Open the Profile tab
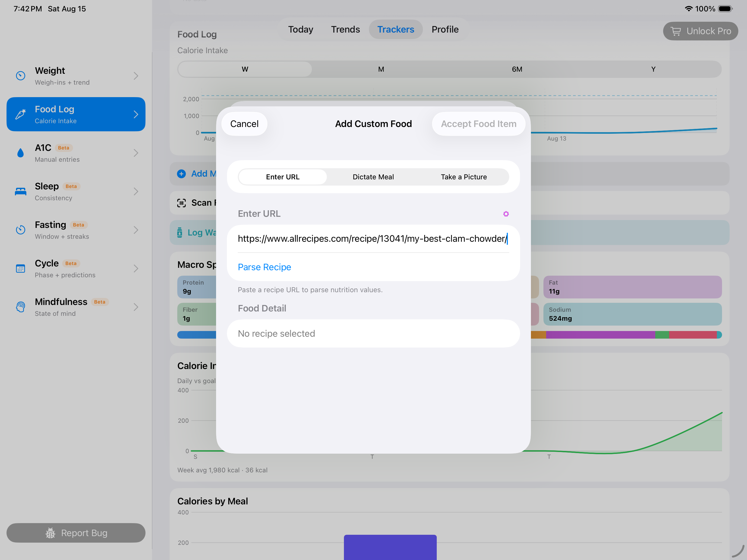The width and height of the screenshot is (747, 560). click(x=445, y=30)
